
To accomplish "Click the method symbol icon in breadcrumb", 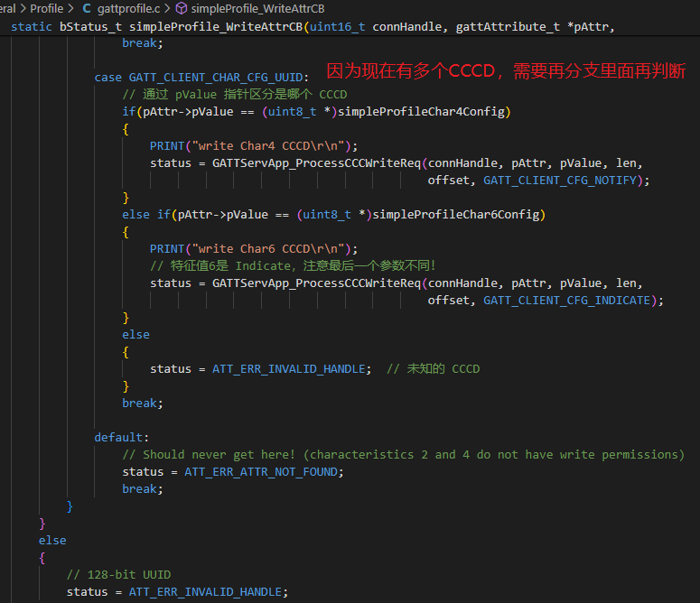I will (x=181, y=8).
